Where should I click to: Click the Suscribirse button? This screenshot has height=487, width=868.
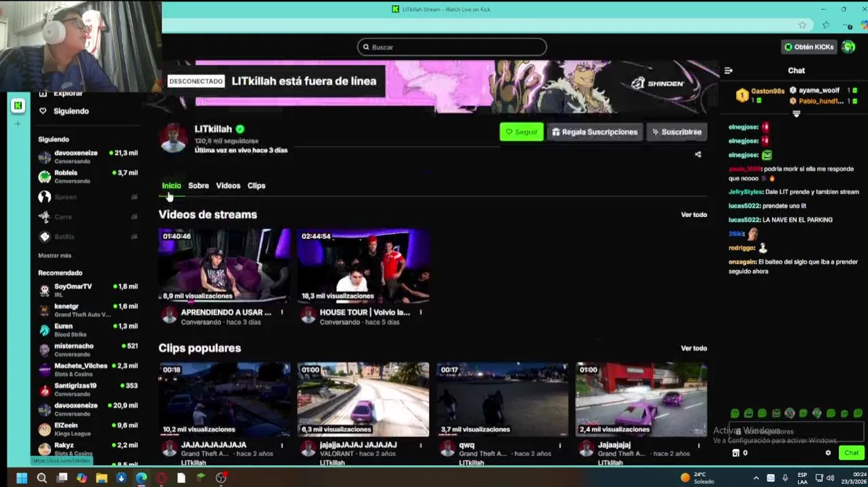677,132
